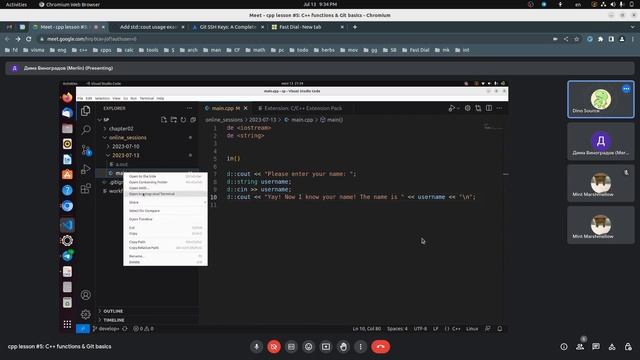The image size is (640, 360).
Task: Open the meeting details info icon
Action: [x=564, y=347]
